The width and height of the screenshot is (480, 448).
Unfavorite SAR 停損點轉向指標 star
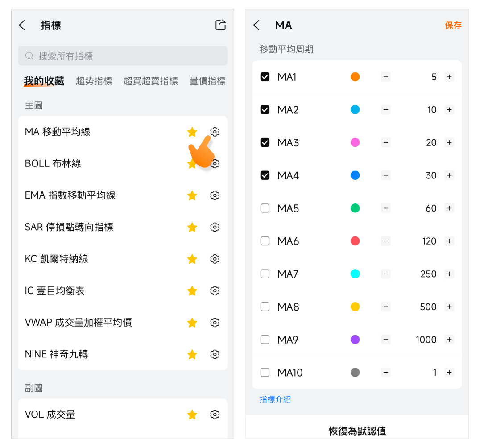pyautogui.click(x=192, y=227)
